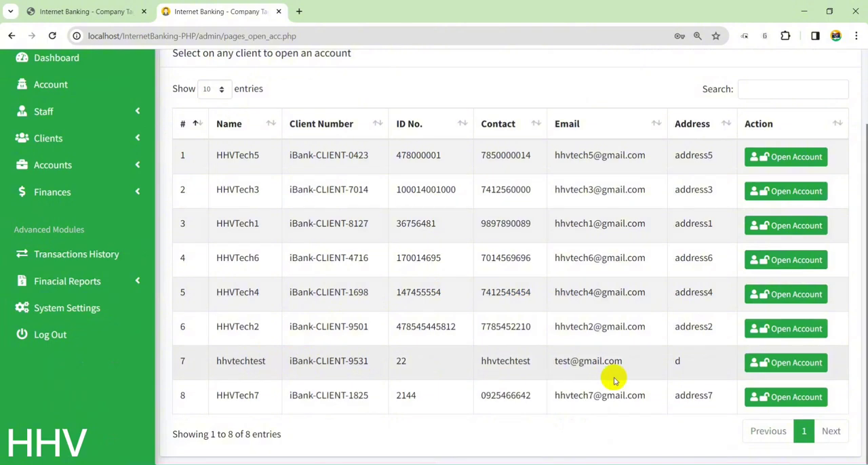Bookmark this page with star icon
This screenshot has width=868, height=465.
pos(716,36)
